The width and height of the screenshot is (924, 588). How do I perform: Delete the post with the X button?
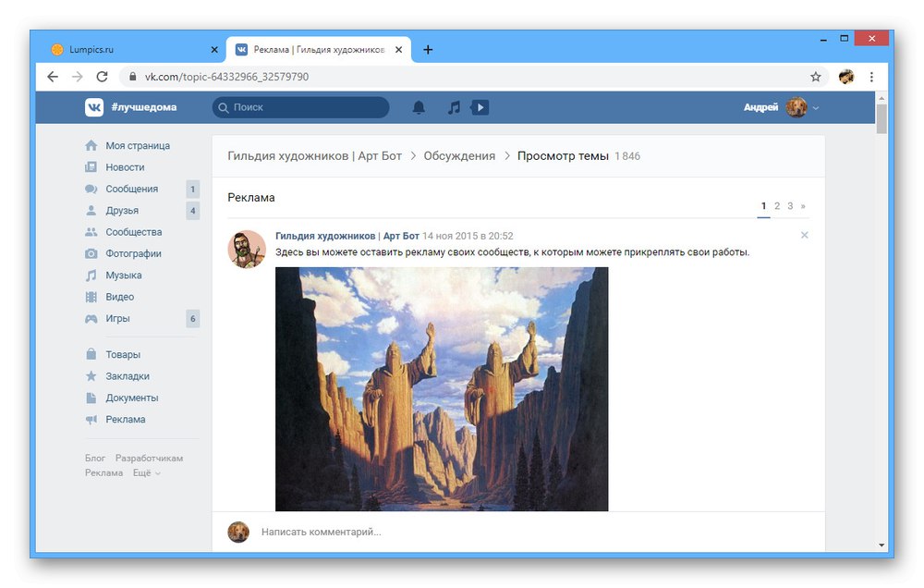(805, 236)
